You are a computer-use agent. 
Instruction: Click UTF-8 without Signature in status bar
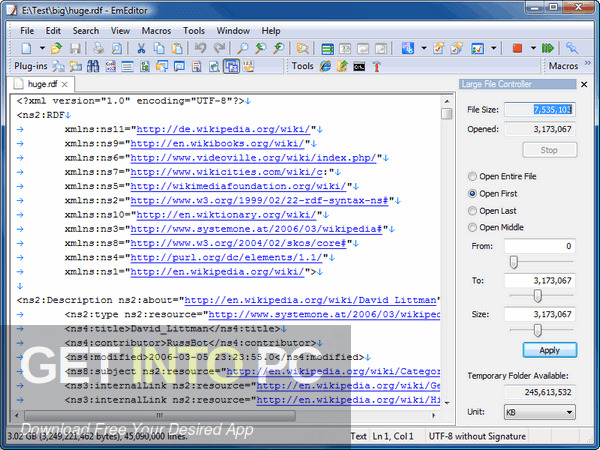point(477,436)
